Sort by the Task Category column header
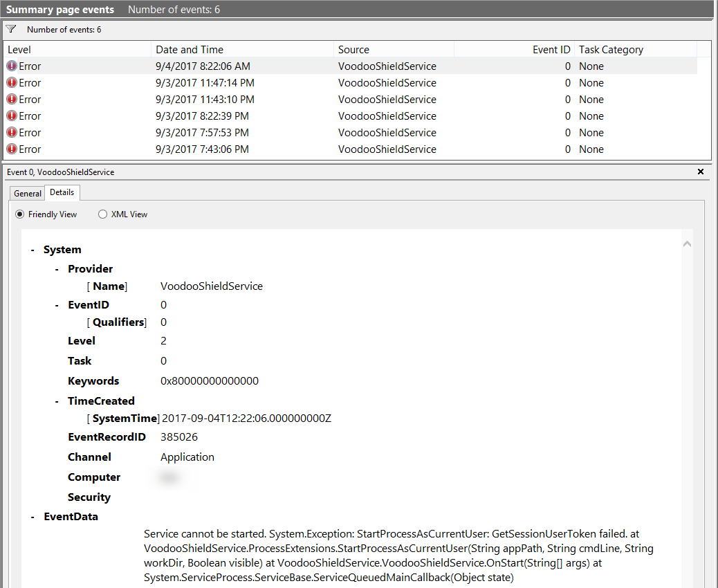The height and width of the screenshot is (588, 718). coord(636,49)
